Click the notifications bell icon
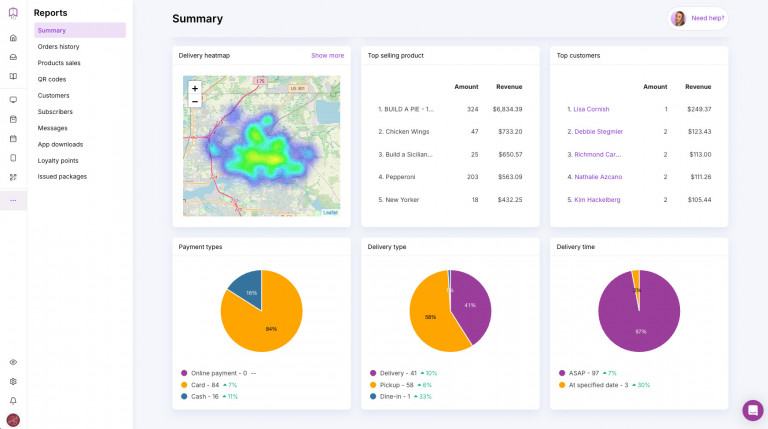 point(13,400)
